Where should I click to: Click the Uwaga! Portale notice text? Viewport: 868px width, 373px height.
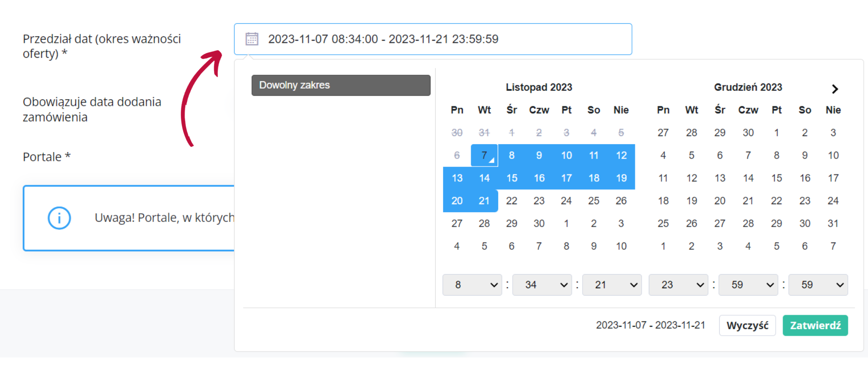point(164,218)
